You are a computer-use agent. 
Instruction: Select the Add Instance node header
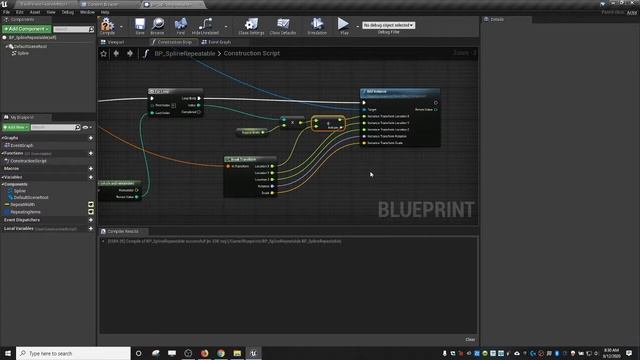(400, 91)
